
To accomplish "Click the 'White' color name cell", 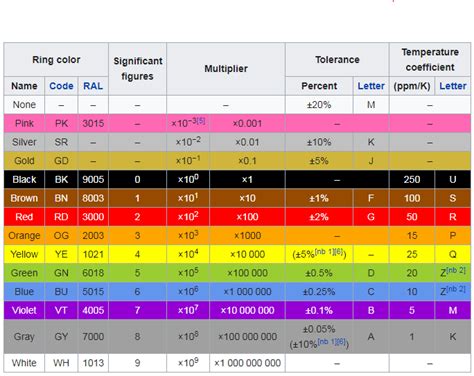I will [x=24, y=363].
